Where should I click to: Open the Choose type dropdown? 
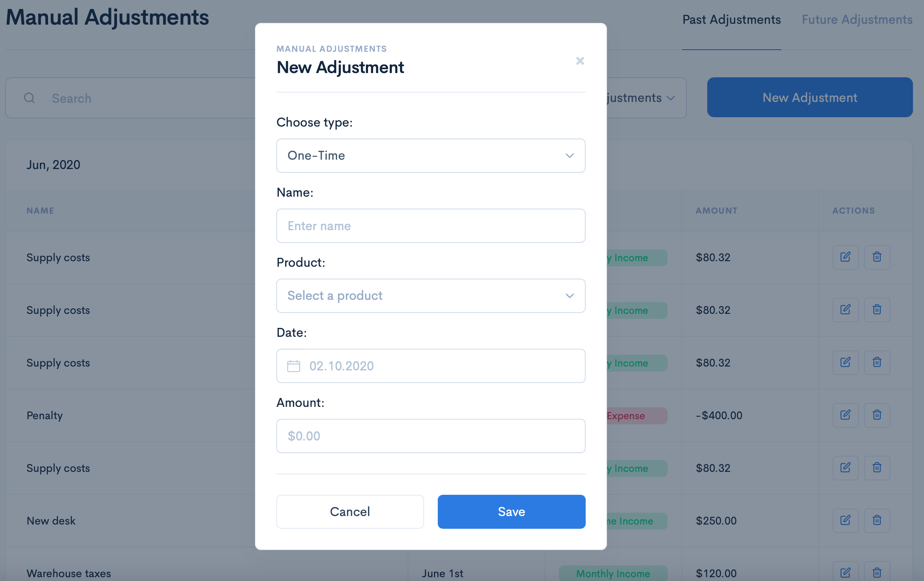pos(431,155)
